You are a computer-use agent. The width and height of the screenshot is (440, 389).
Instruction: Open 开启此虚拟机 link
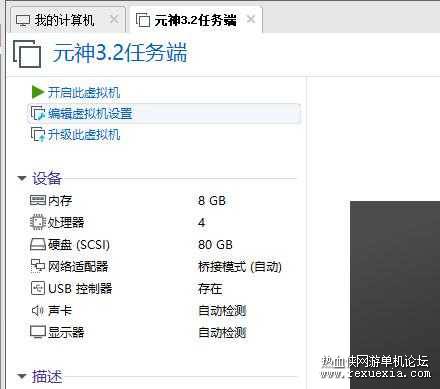point(84,93)
